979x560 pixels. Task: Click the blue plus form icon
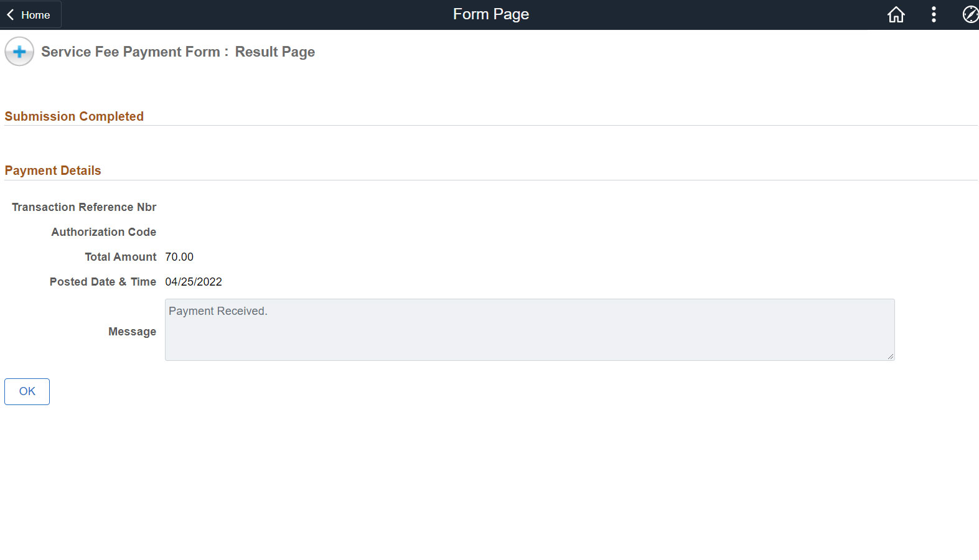(19, 52)
